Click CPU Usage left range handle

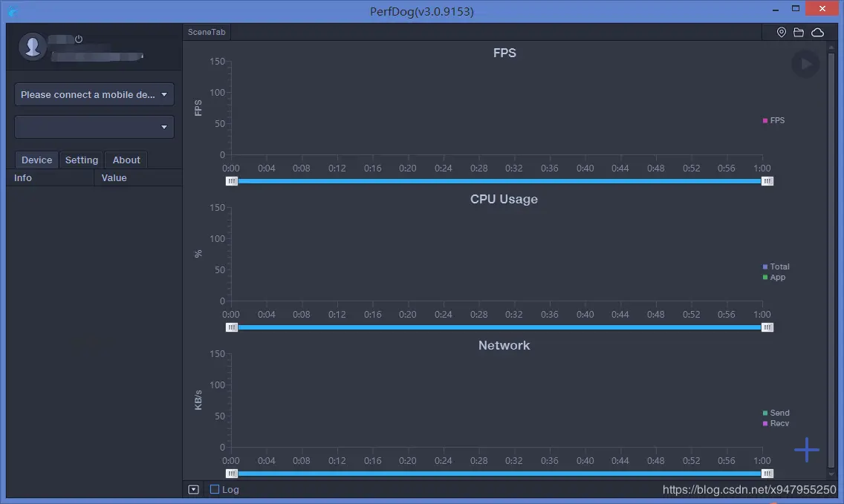point(232,327)
